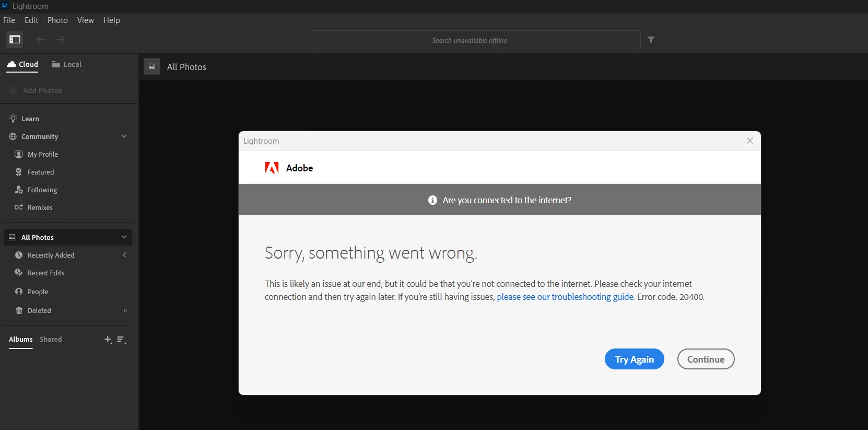The image size is (868, 430).
Task: Add a new album with plus icon
Action: click(108, 340)
